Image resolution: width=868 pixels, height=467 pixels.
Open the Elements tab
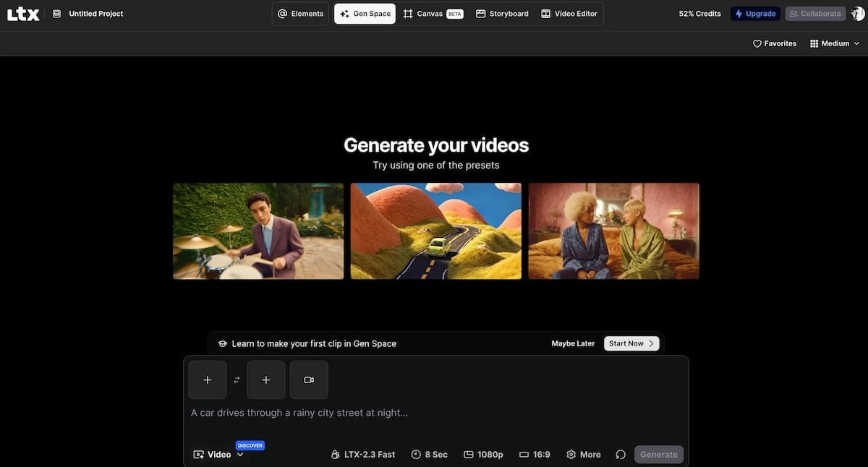pyautogui.click(x=300, y=14)
